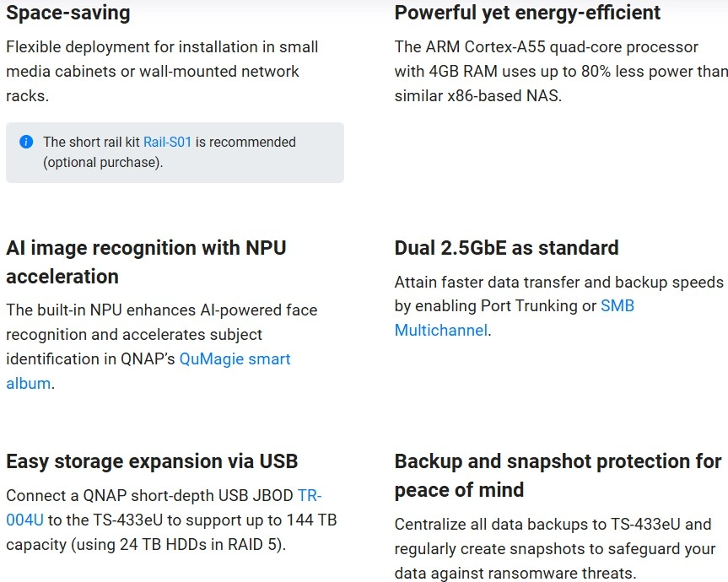Viewport: 728px width, 582px height.
Task: Click the AI image recognition with NPU acceleration heading
Action: pyautogui.click(x=146, y=262)
